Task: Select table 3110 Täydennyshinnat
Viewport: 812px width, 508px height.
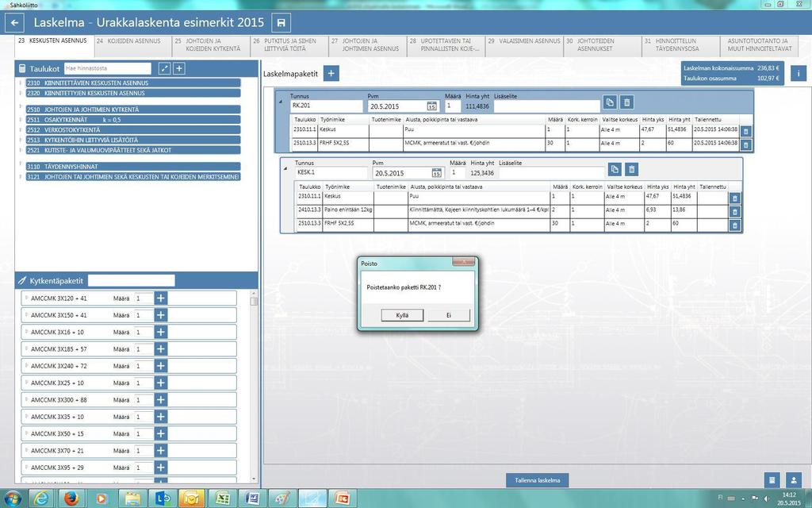Action: (133, 167)
